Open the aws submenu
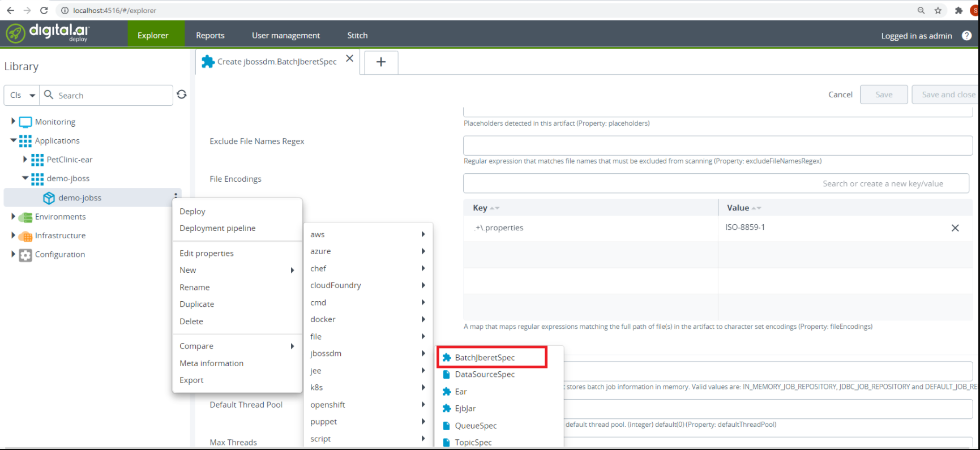The height and width of the screenshot is (450, 980). click(x=368, y=234)
